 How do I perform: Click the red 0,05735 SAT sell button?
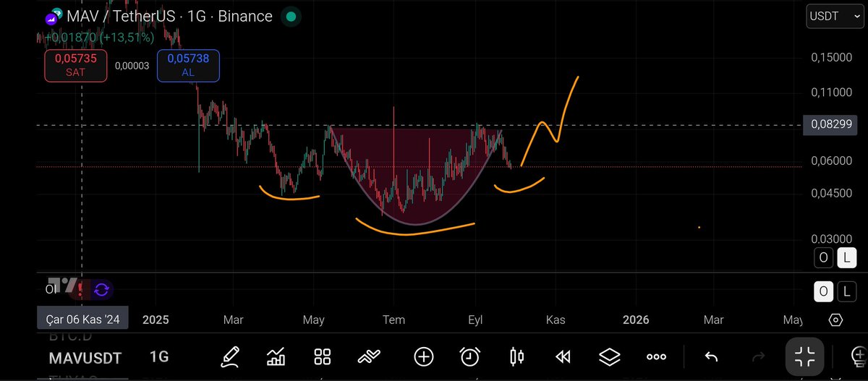(x=75, y=65)
